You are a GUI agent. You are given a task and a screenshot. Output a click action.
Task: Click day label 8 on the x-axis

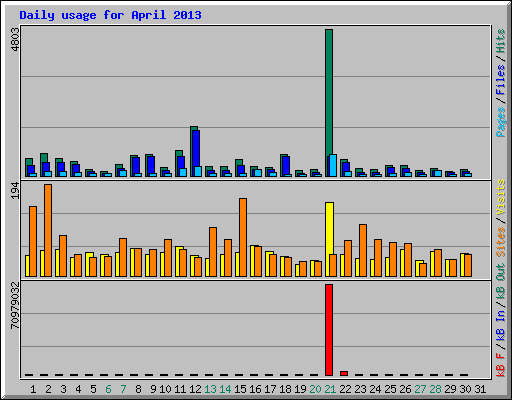(x=138, y=389)
